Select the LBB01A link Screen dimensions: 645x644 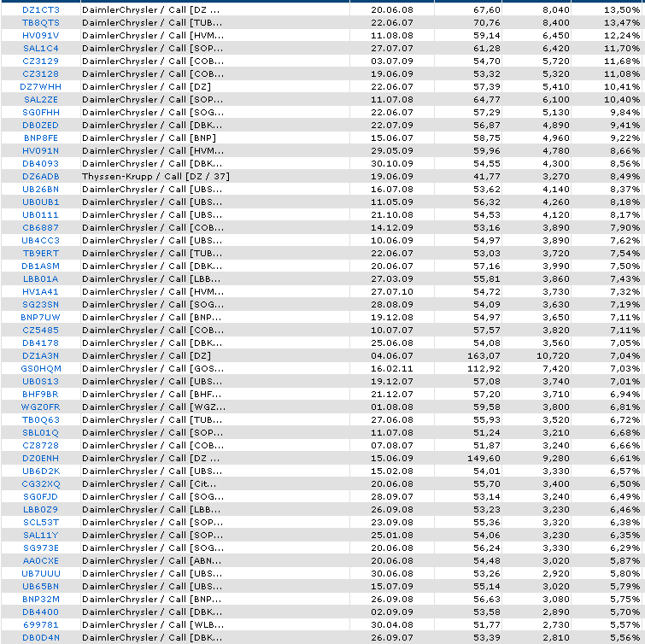click(x=41, y=278)
